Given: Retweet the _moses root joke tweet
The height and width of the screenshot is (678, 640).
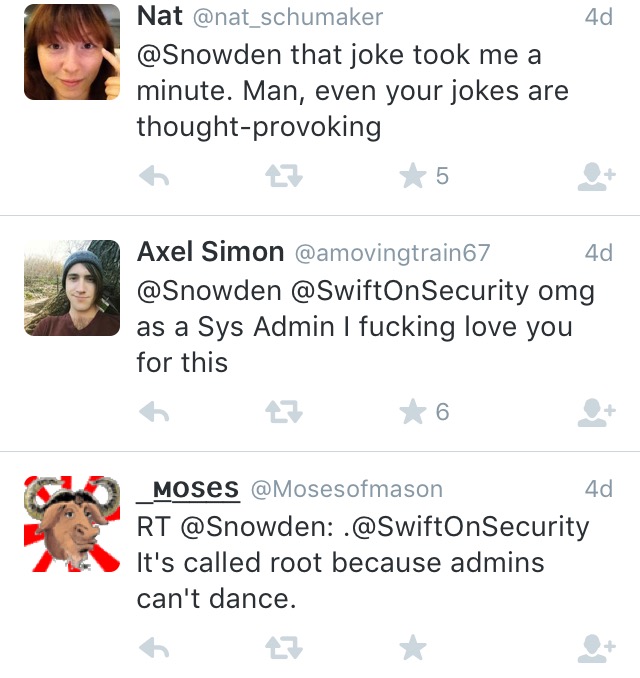Looking at the screenshot, I should click(283, 649).
